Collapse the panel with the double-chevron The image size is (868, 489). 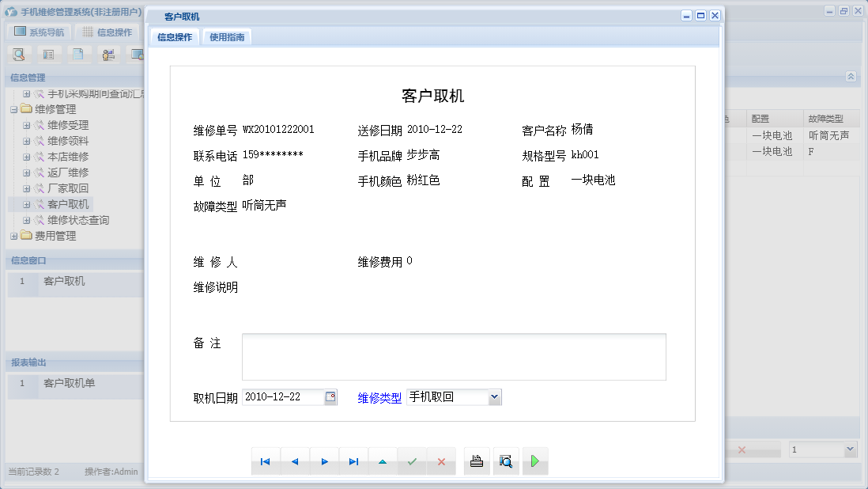[x=851, y=77]
